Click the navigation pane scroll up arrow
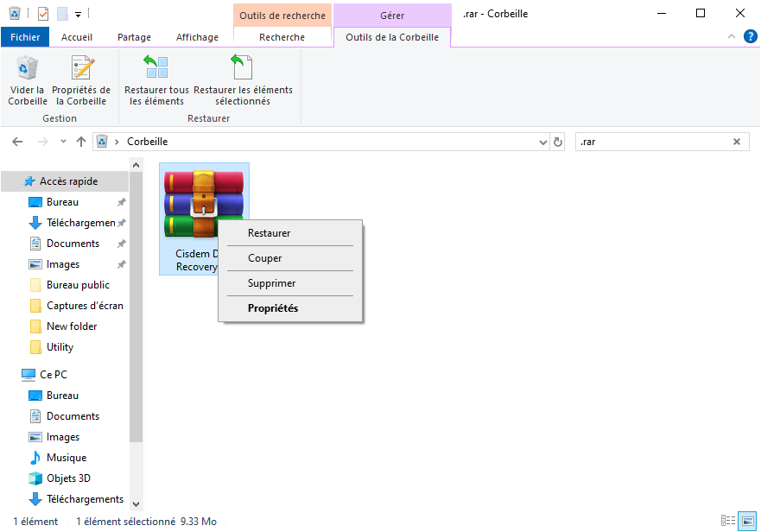This screenshot has width=761, height=532. [136, 166]
